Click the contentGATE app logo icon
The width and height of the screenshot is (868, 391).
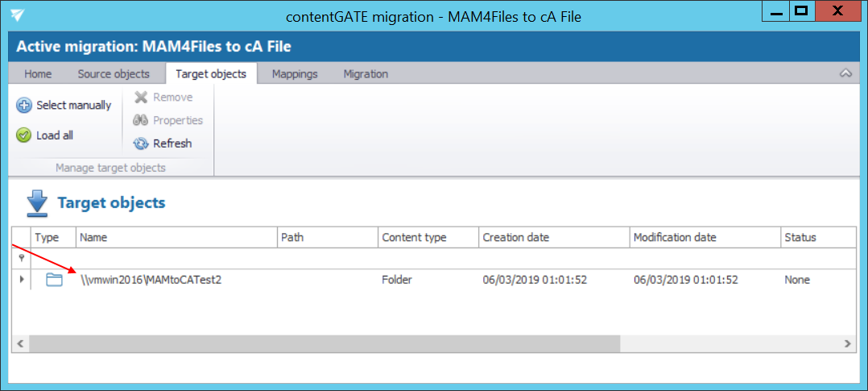(17, 16)
